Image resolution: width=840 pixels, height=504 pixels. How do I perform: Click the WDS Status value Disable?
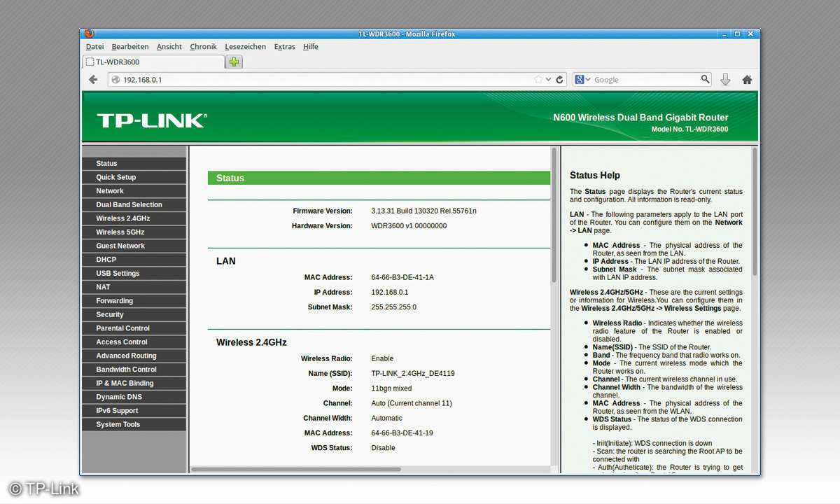click(x=384, y=448)
